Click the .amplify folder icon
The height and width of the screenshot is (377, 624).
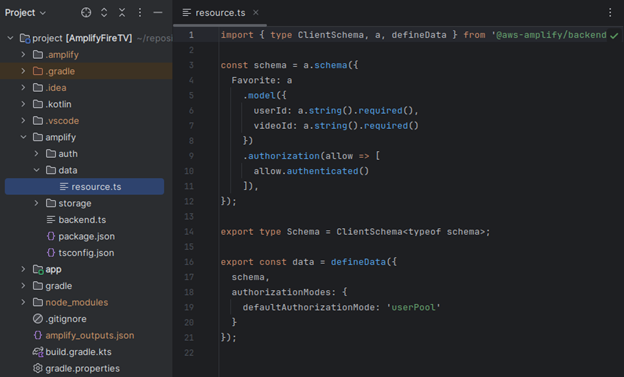click(x=38, y=55)
